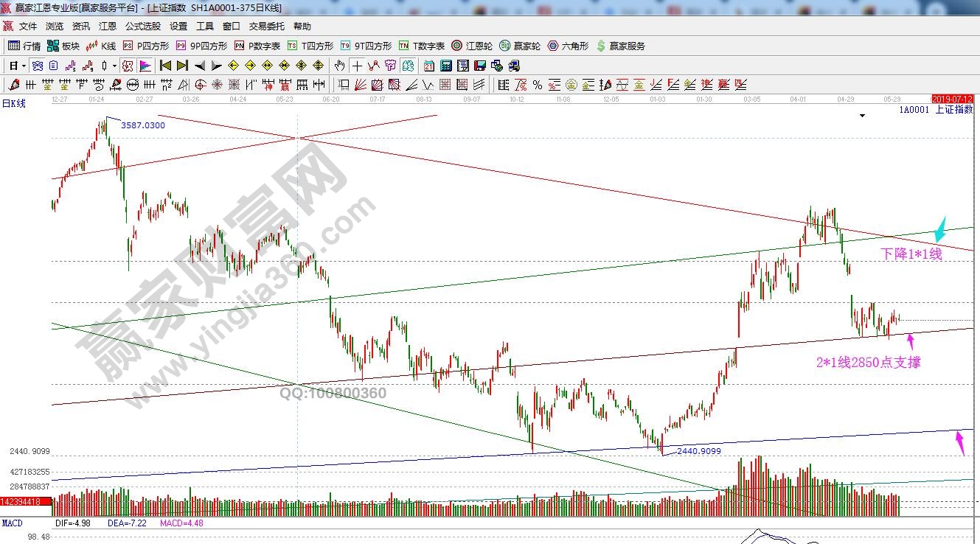
Task: Expand the candlestick type dropdown arrow
Action: click(x=114, y=66)
